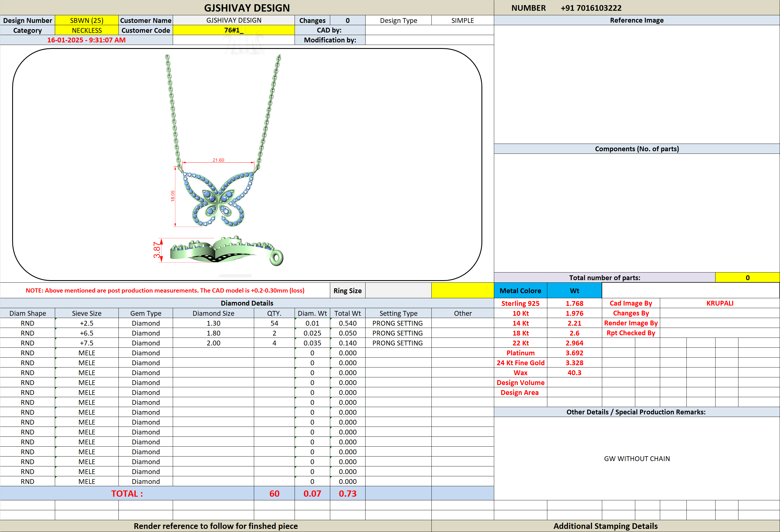The image size is (780, 532).
Task: Click the Sterling 925 label
Action: 520,303
